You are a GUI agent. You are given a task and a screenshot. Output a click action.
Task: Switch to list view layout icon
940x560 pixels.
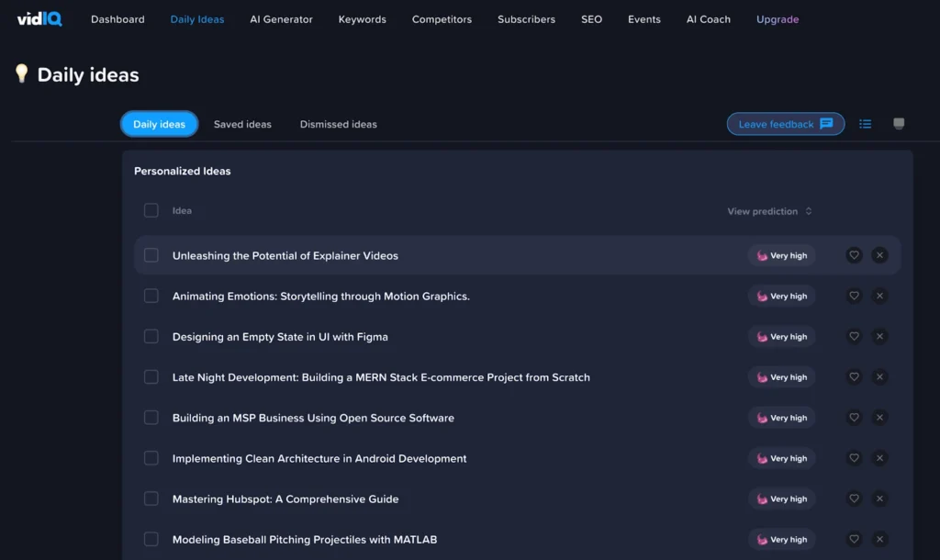[865, 124]
